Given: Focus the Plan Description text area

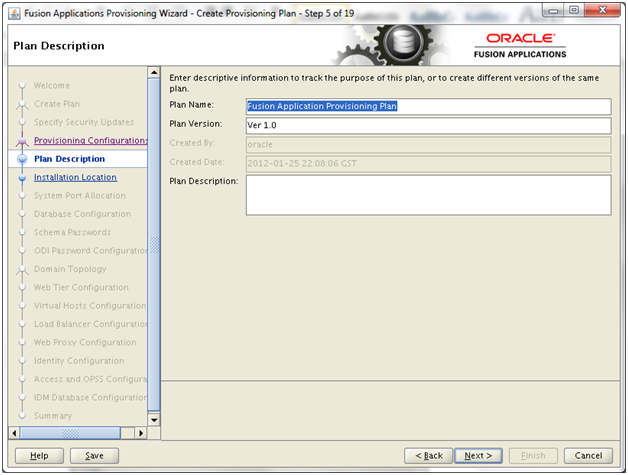Looking at the screenshot, I should click(x=429, y=195).
